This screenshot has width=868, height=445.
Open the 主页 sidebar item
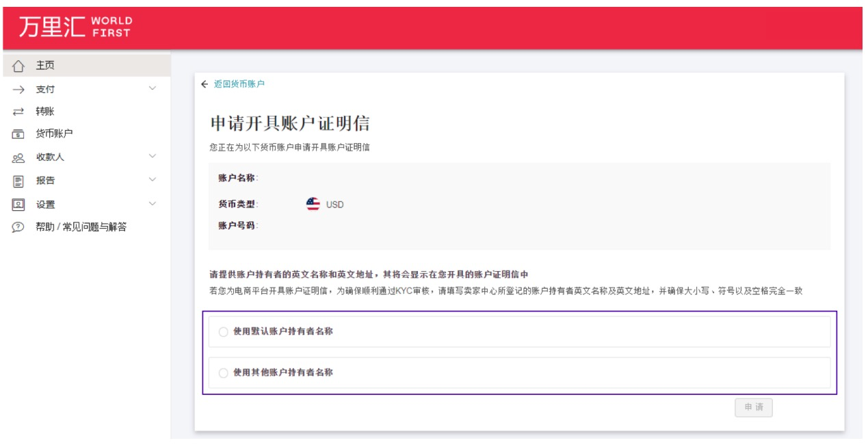[87, 66]
